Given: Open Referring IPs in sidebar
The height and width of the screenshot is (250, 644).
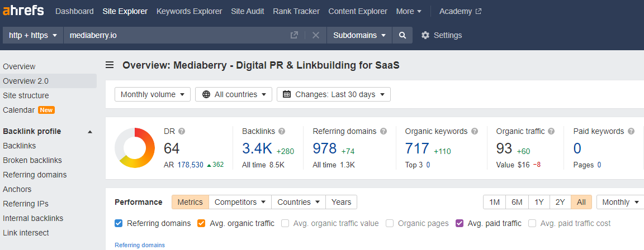Looking at the screenshot, I should pos(26,204).
